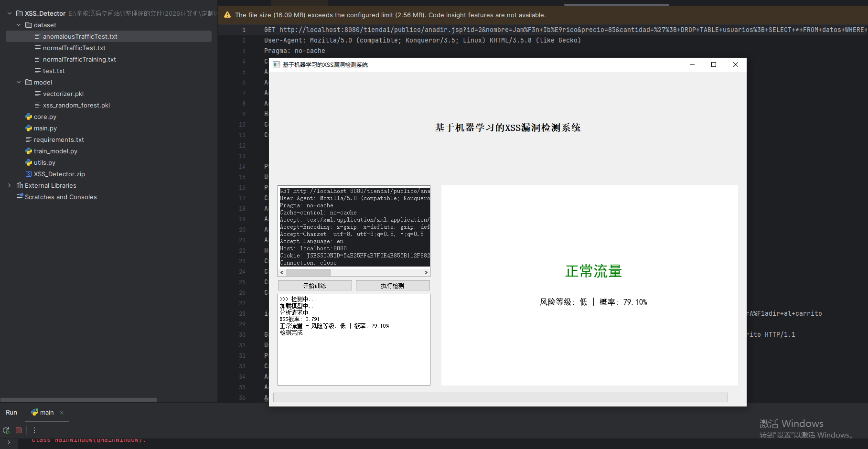Click the core.py Python file icon
868x449 pixels.
click(29, 117)
